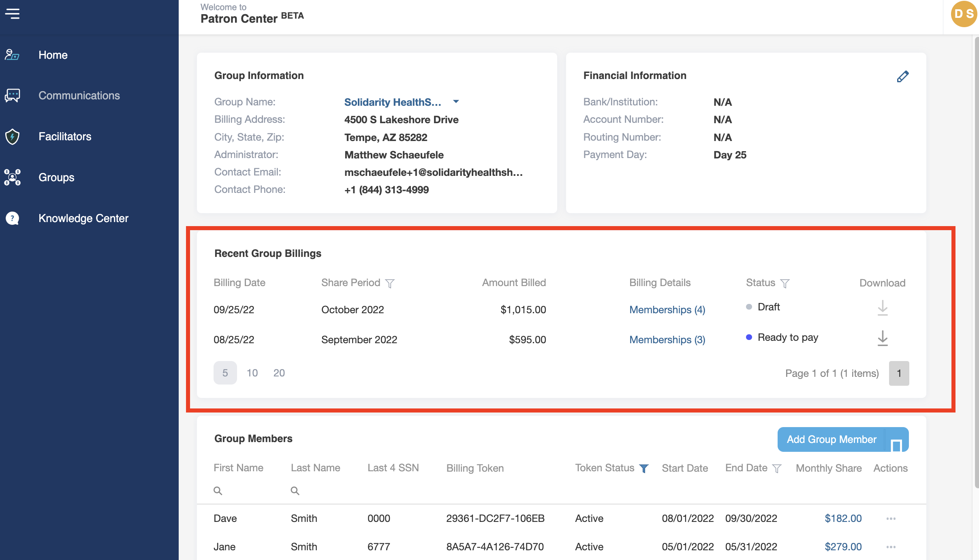The width and height of the screenshot is (979, 560).
Task: Filter the billing Status column
Action: click(784, 283)
